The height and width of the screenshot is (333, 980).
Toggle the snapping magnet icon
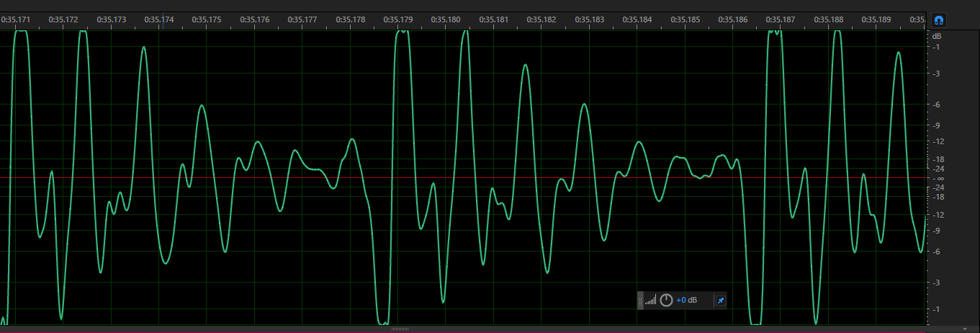tap(938, 20)
